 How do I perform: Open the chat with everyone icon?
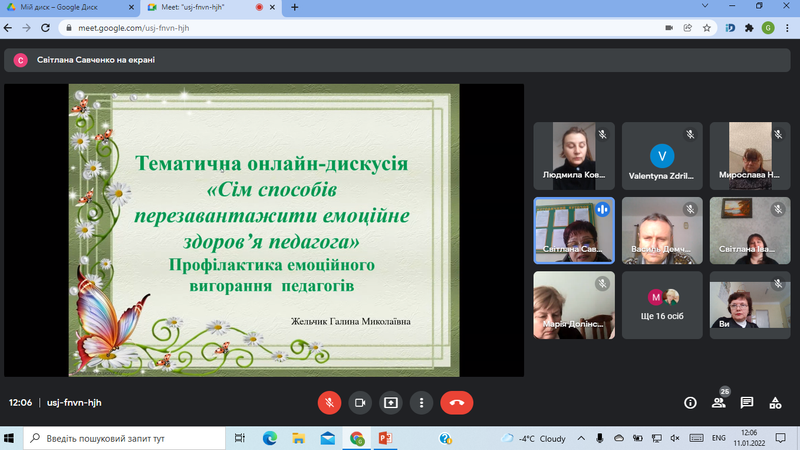[747, 403]
